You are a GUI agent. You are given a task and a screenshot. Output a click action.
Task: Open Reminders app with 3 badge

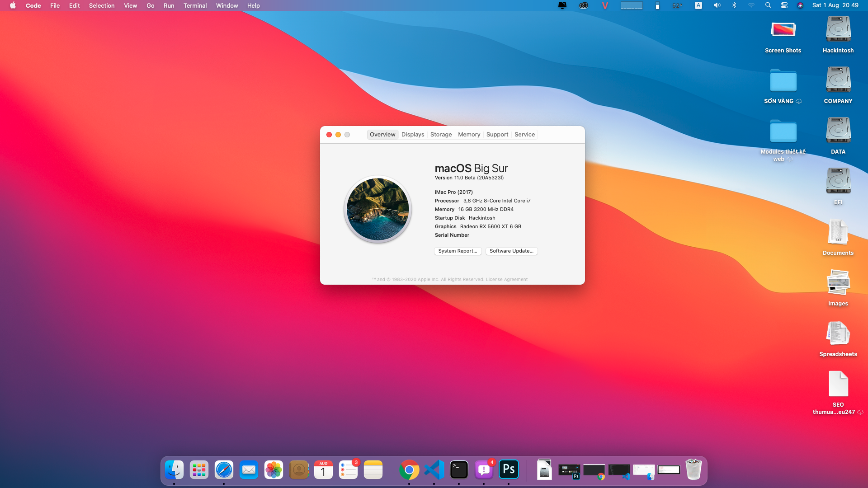click(348, 470)
